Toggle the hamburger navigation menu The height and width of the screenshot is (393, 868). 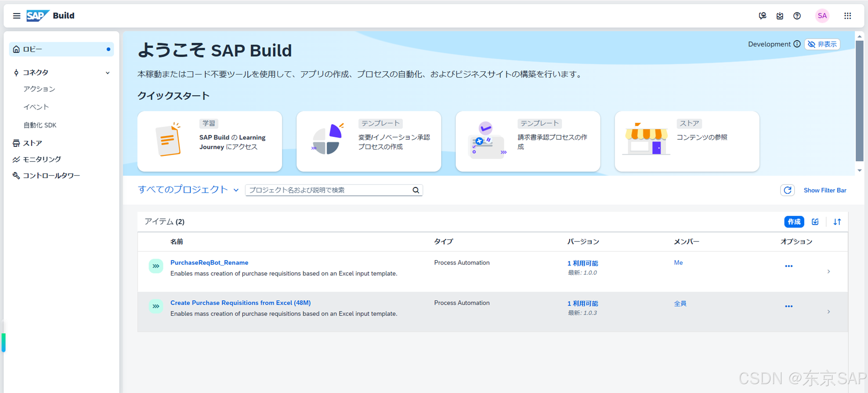(x=16, y=16)
